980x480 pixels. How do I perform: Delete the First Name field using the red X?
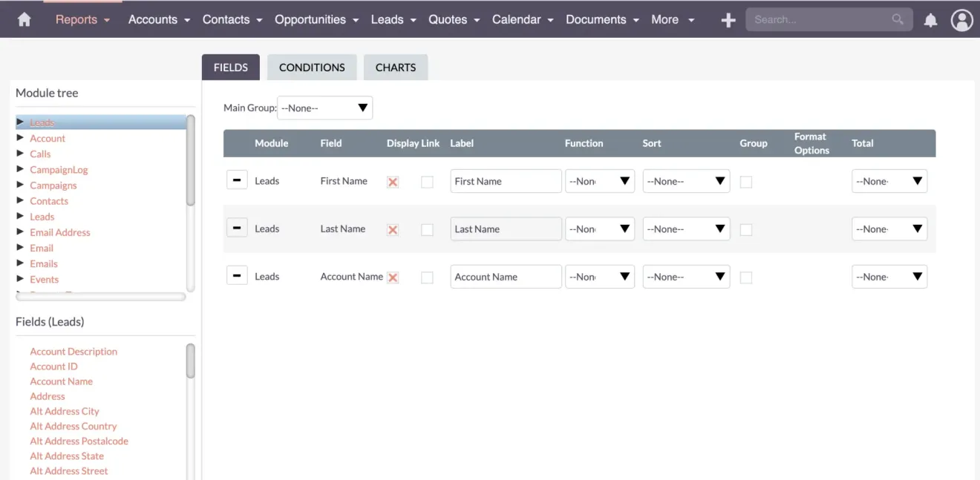click(x=392, y=181)
